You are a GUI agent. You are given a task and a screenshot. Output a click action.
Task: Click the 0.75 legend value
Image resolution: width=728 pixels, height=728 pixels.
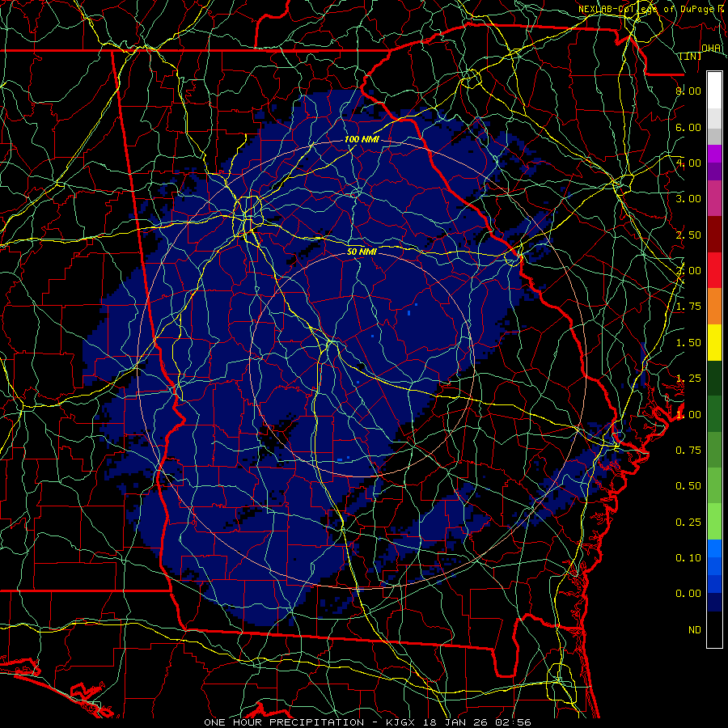click(x=688, y=451)
